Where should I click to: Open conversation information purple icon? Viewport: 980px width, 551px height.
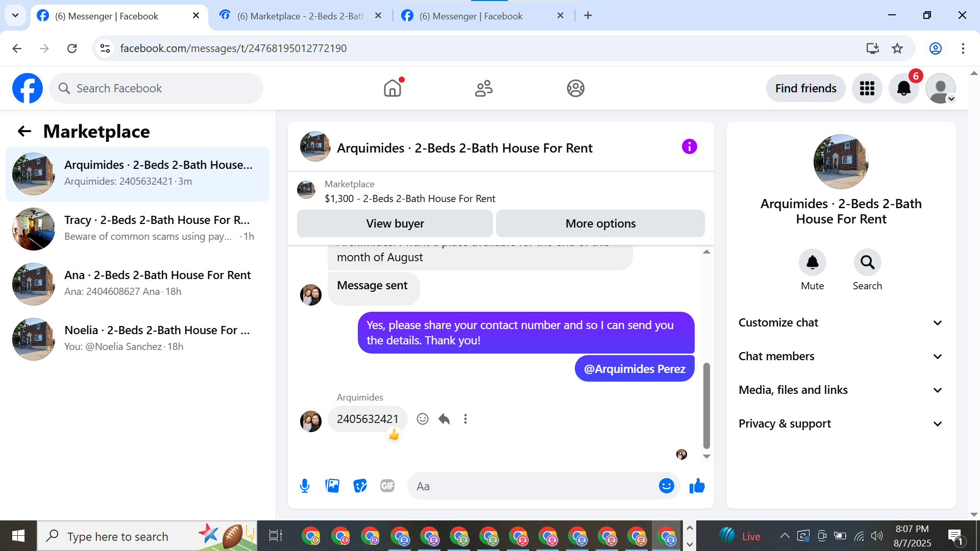tap(690, 147)
